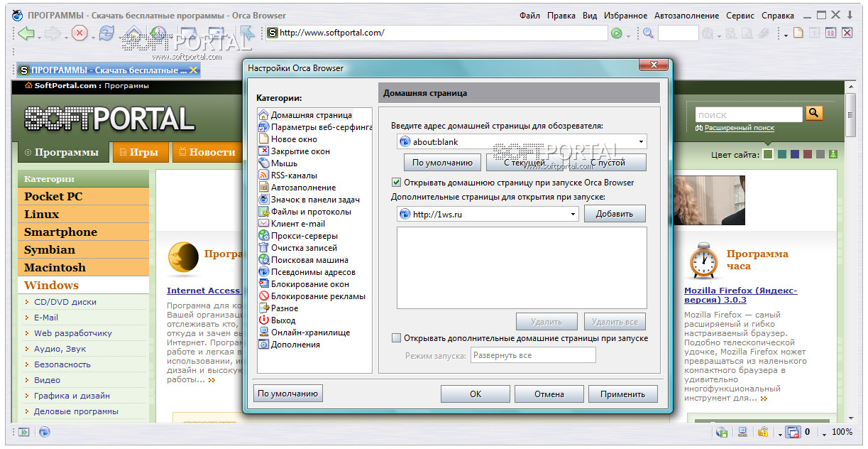Click the search magnifier icon in toolbar
Image resolution: width=868 pixels, height=449 pixels.
tap(648, 33)
